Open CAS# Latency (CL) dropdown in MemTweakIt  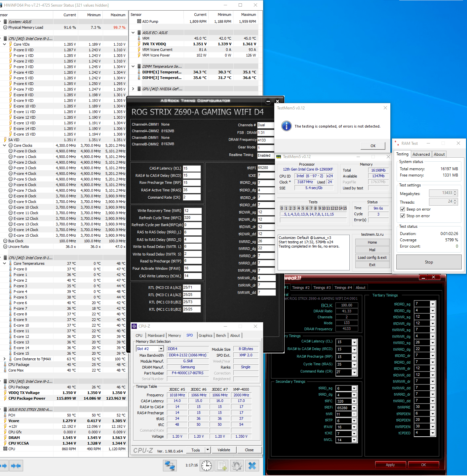pos(354,342)
